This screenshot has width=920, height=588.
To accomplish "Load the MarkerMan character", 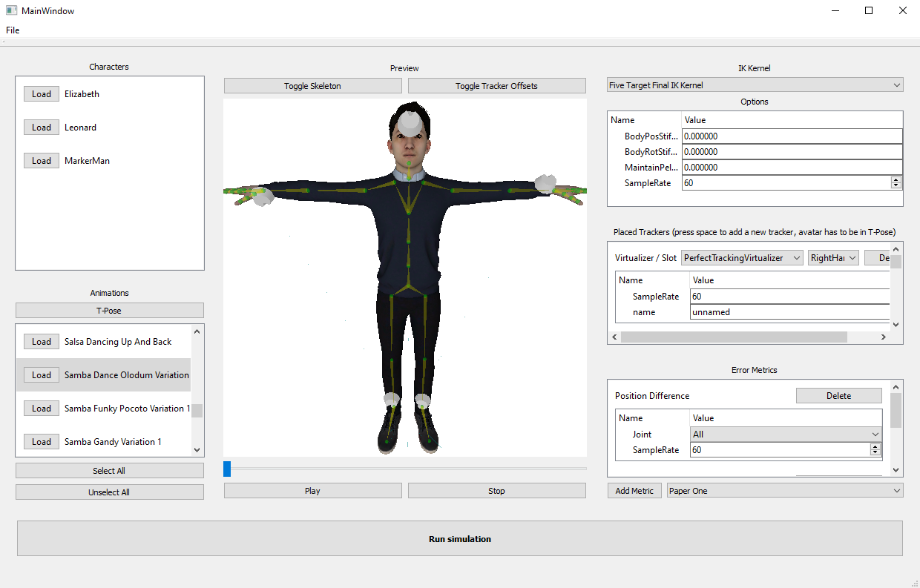I will pos(42,161).
